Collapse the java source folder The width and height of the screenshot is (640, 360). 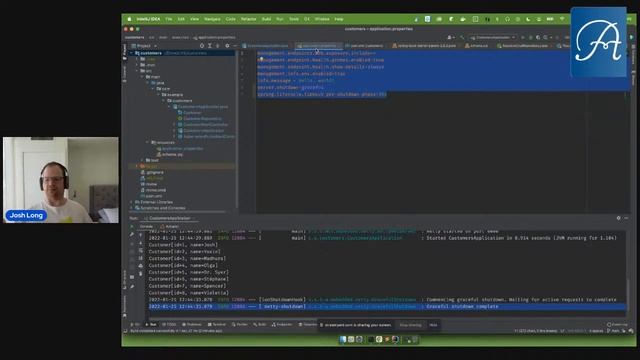coord(148,83)
